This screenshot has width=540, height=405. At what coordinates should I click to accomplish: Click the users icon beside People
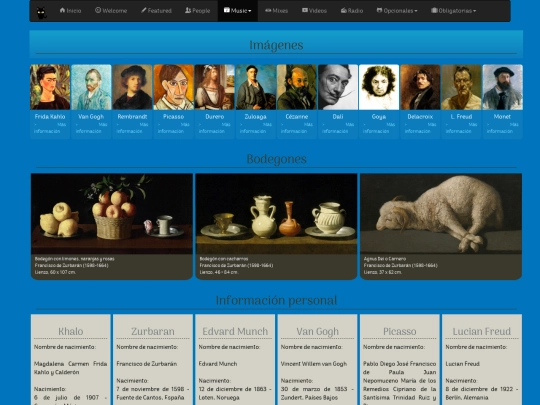click(x=188, y=10)
